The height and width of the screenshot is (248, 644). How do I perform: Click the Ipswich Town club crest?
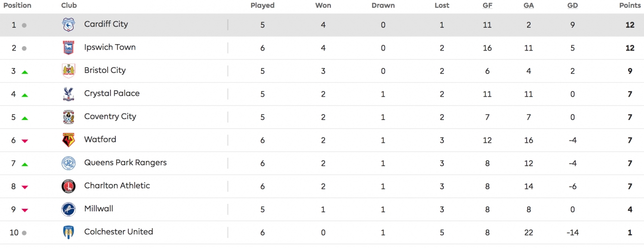pos(68,48)
